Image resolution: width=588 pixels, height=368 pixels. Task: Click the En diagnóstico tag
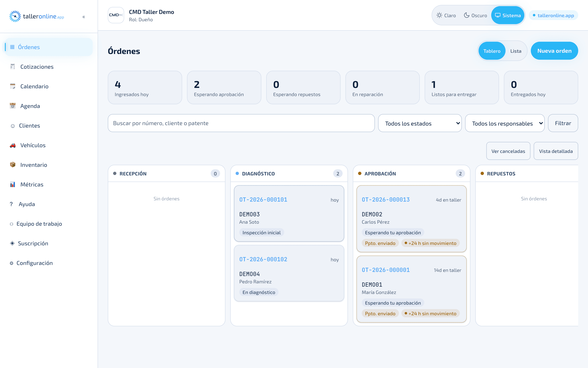[x=259, y=292]
